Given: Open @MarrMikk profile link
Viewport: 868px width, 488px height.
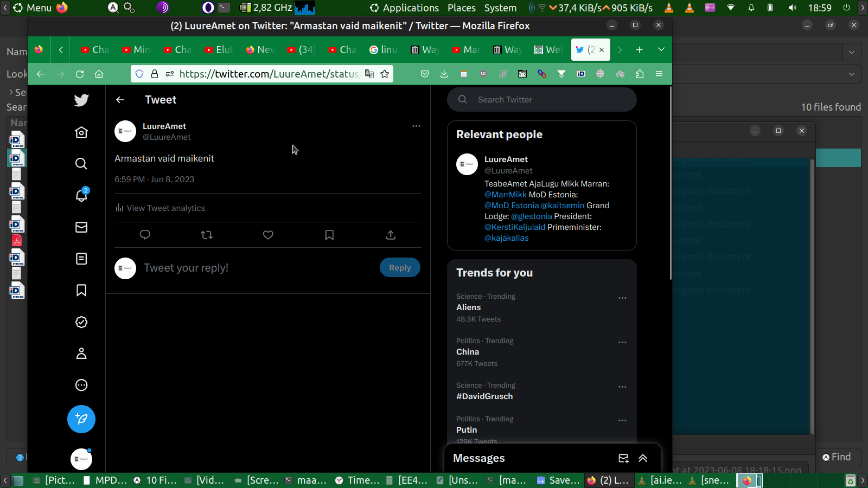Looking at the screenshot, I should tap(506, 195).
